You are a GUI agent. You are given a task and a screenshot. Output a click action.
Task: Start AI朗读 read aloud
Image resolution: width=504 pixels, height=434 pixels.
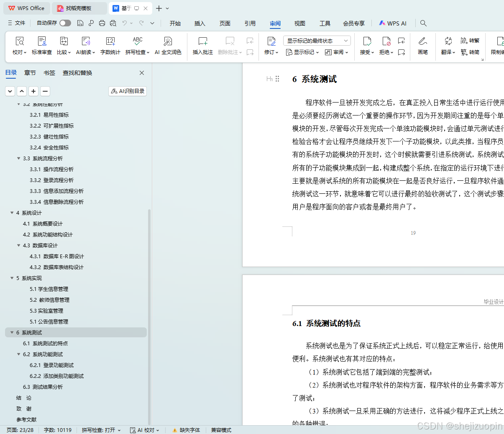coord(86,45)
